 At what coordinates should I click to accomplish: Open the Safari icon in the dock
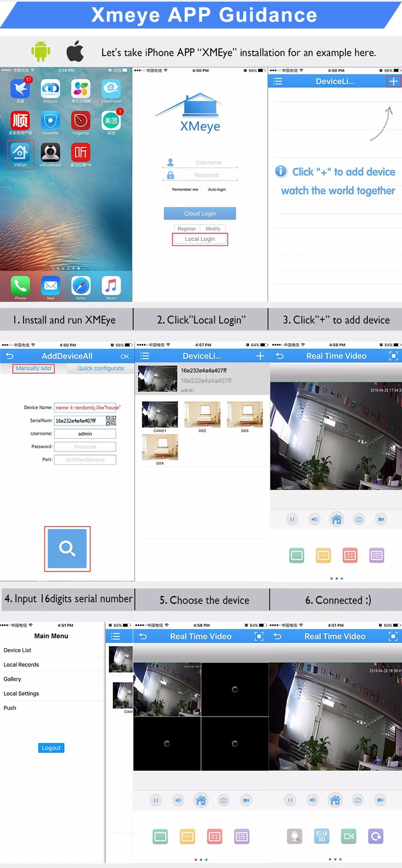tap(81, 286)
